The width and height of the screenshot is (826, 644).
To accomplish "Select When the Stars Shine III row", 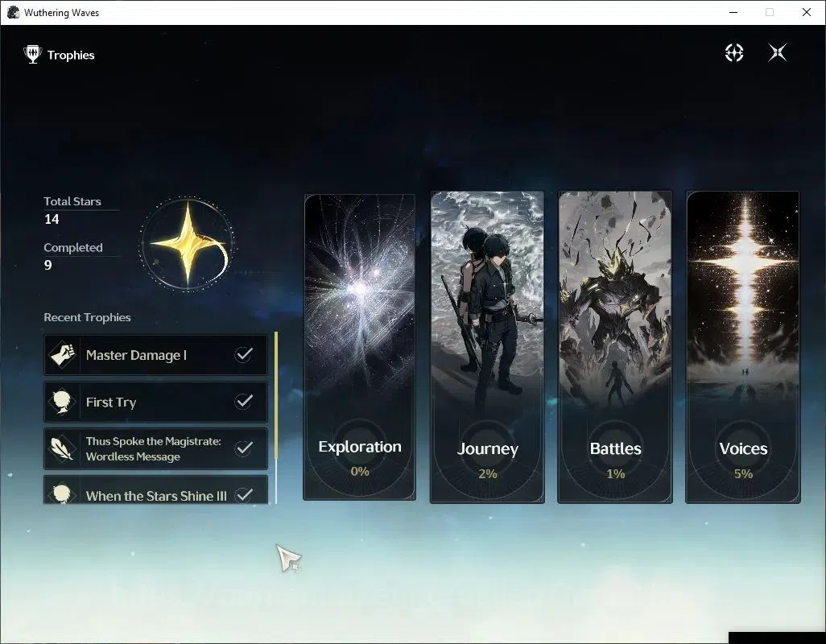I will pyautogui.click(x=155, y=490).
